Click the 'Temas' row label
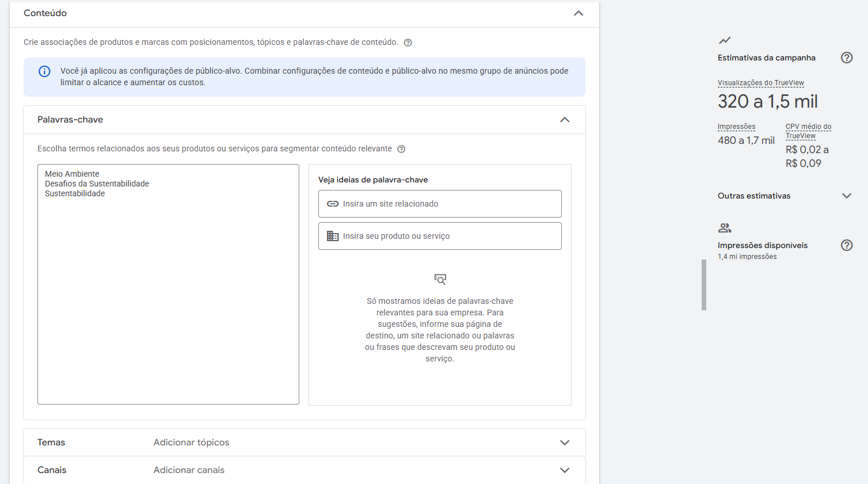This screenshot has height=484, width=868. (x=51, y=443)
